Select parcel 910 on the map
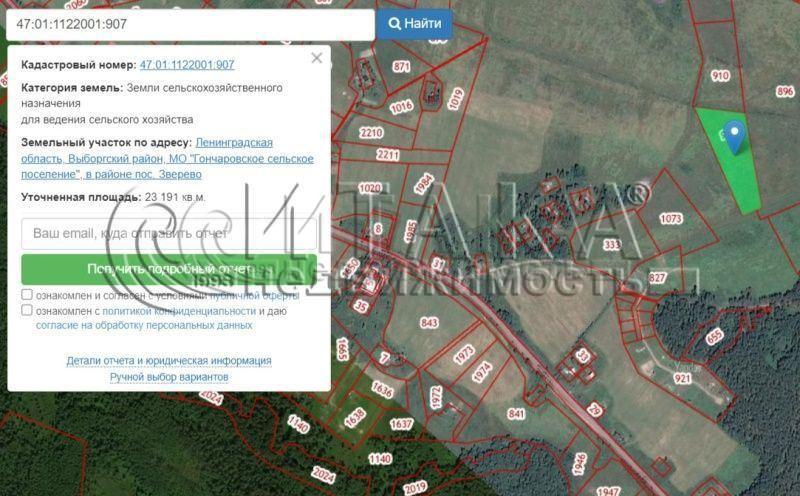The width and height of the screenshot is (800, 496). click(x=720, y=75)
